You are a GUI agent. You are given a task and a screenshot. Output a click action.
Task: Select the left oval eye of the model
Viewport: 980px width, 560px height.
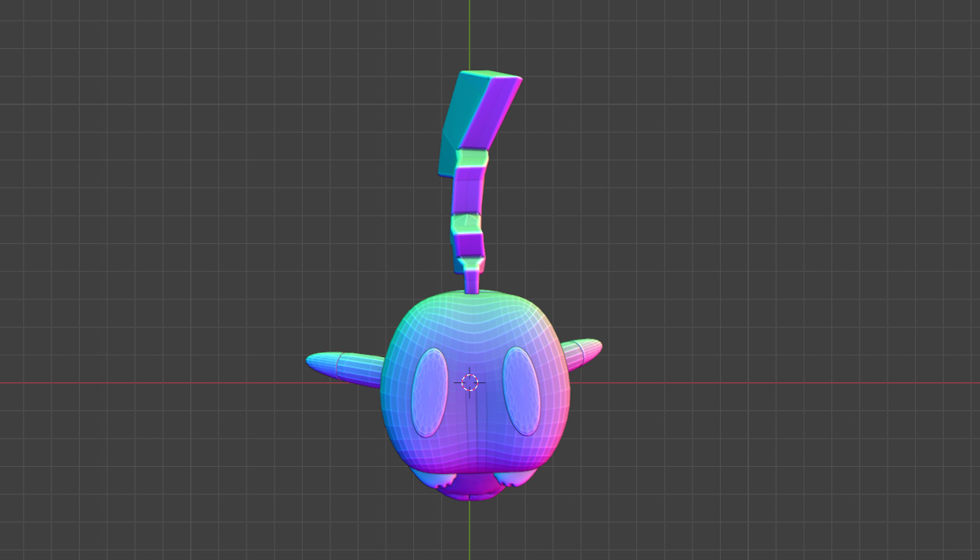pyautogui.click(x=430, y=392)
